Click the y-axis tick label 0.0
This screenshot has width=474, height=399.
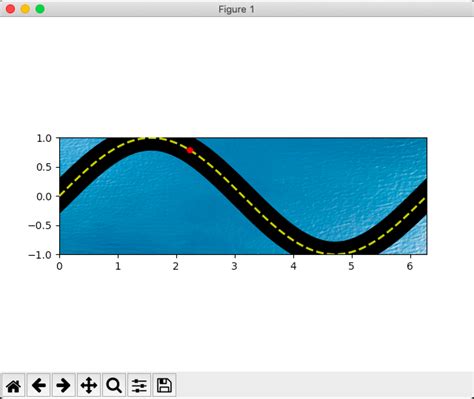click(44, 196)
